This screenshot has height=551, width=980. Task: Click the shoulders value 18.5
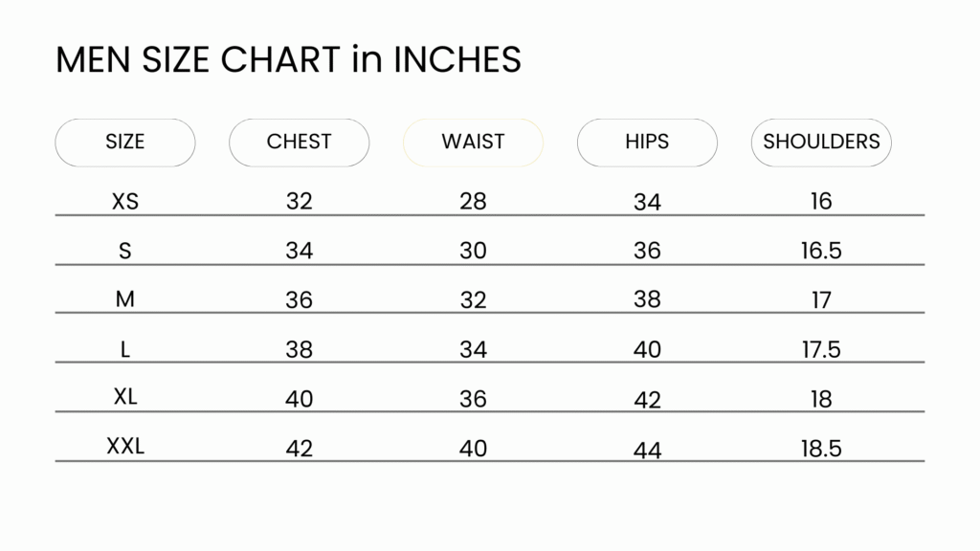(821, 448)
